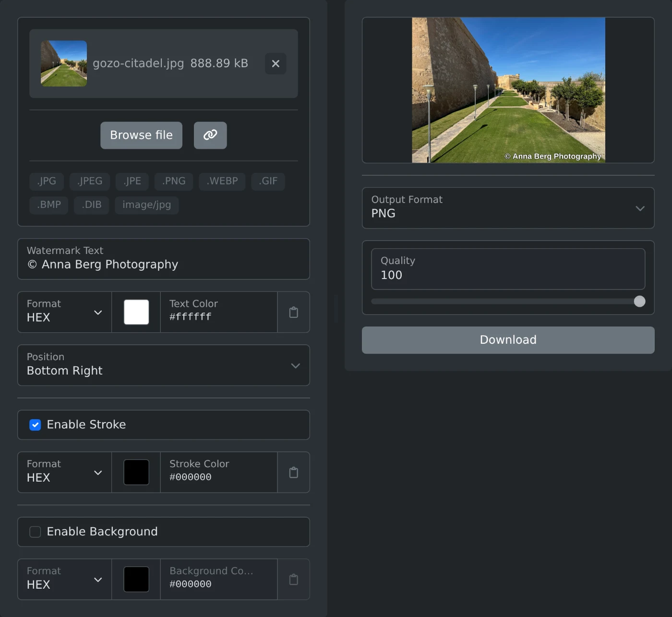Screen dimensions: 672x617
Task: Click the .WEBP format tag
Action: [222, 181]
